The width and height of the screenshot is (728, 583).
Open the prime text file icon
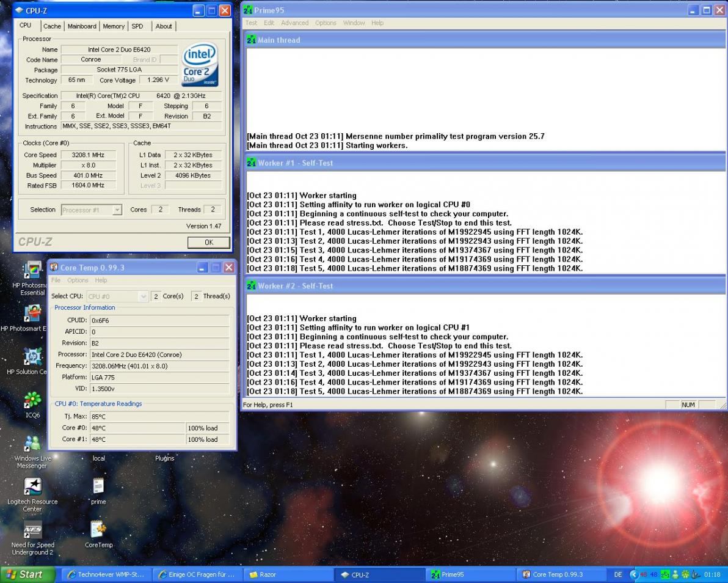point(98,486)
